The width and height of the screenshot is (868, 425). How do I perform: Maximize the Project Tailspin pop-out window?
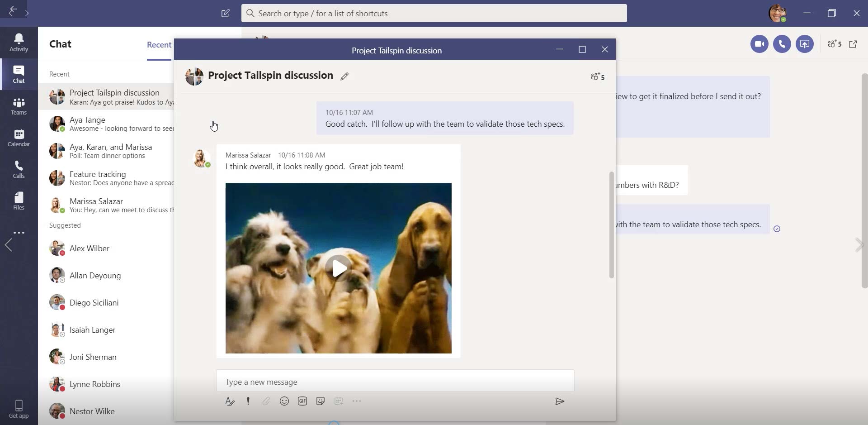pos(582,49)
